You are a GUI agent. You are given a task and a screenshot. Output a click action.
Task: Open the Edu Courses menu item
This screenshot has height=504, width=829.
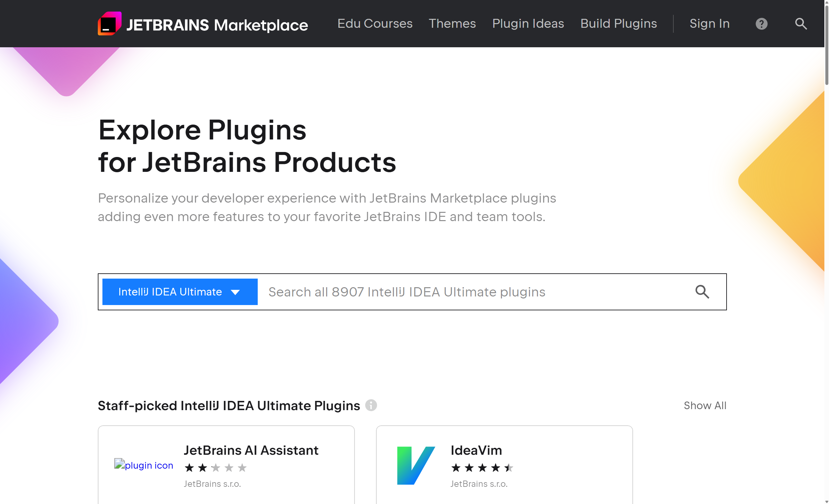[375, 23]
